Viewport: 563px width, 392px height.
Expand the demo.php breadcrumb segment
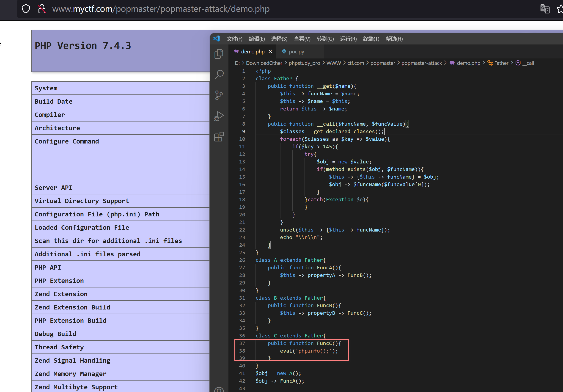pyautogui.click(x=469, y=63)
